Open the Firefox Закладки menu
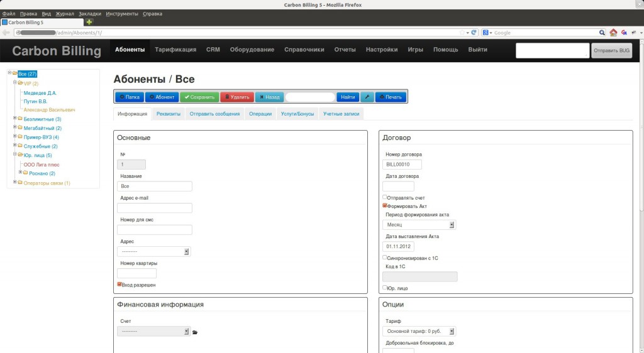The image size is (644, 353). click(x=90, y=14)
